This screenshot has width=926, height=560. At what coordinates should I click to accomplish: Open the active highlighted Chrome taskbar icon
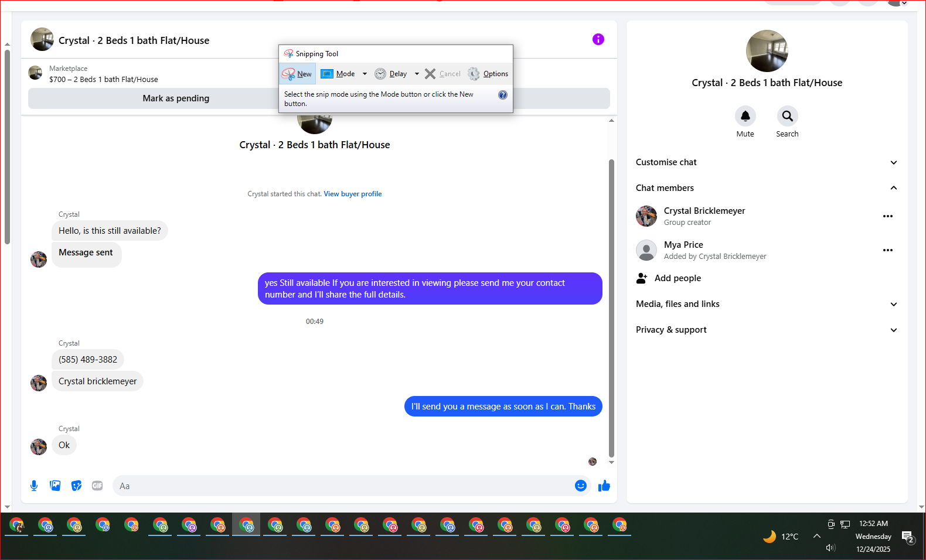[246, 525]
